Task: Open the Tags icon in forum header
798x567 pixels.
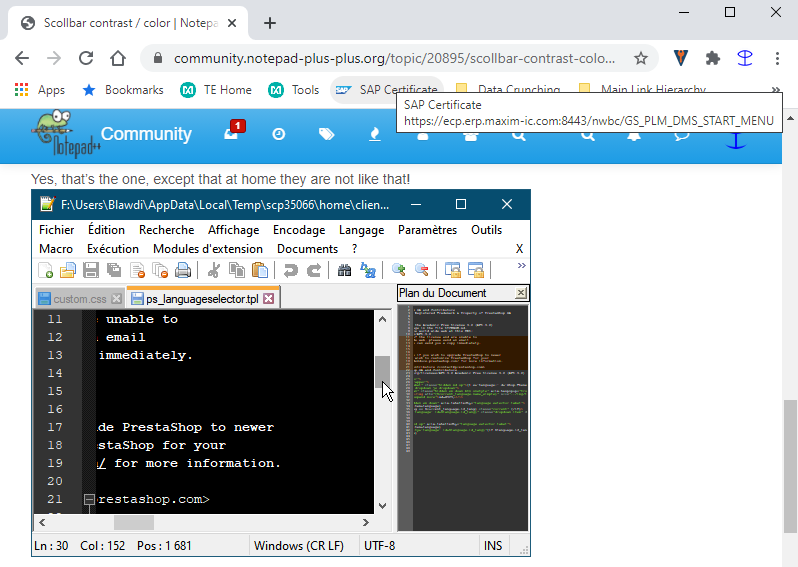Action: tap(326, 134)
